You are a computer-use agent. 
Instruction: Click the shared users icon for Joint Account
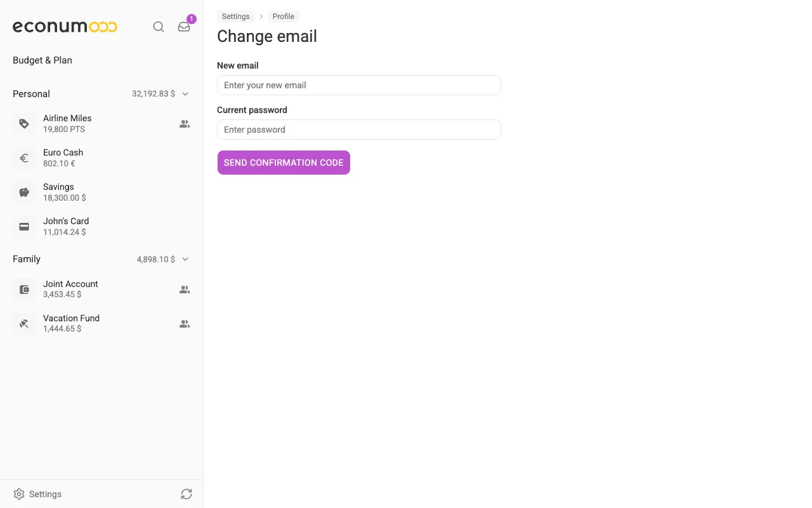(x=185, y=290)
